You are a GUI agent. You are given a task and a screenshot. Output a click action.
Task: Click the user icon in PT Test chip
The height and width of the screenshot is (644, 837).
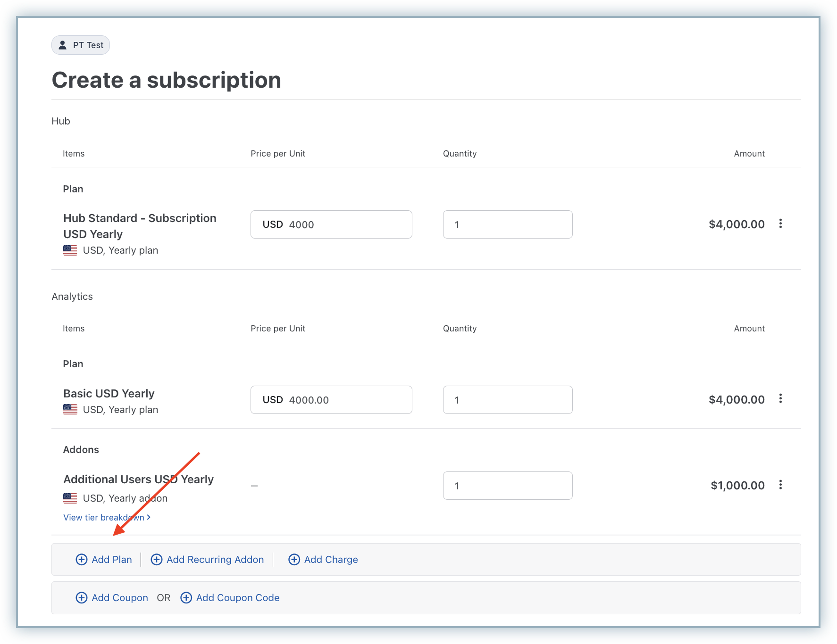[62, 45]
